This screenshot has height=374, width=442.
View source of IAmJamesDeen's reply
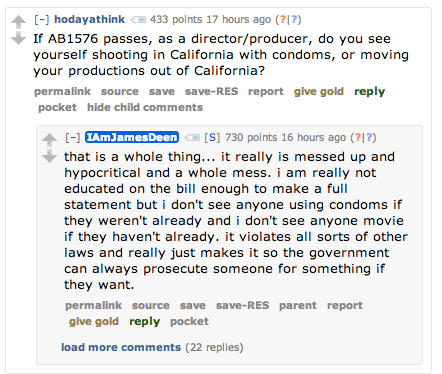tap(151, 305)
